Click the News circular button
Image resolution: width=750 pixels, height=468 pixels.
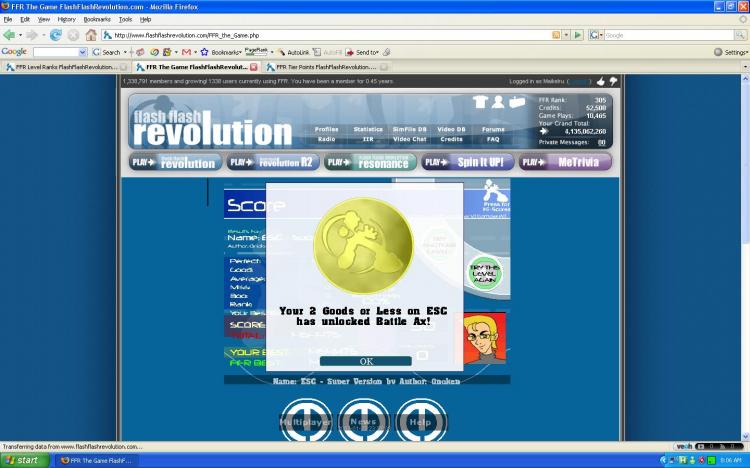pyautogui.click(x=364, y=422)
